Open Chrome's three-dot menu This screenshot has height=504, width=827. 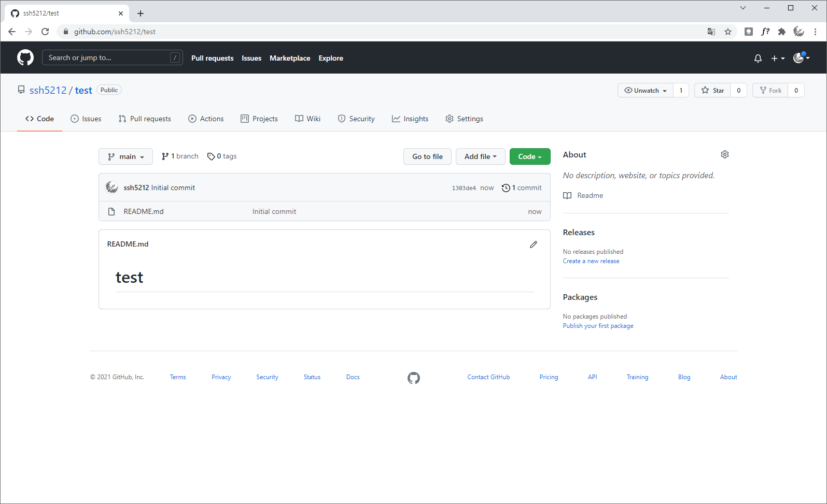816,32
